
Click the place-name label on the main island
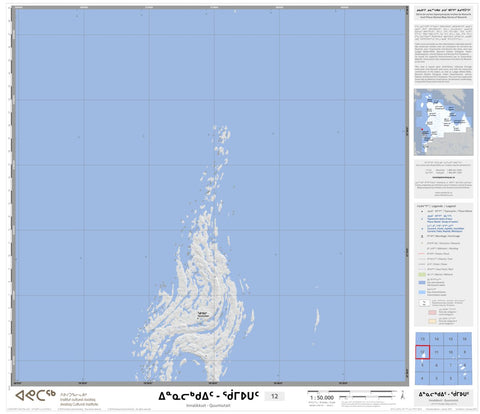pyautogui.click(x=203, y=314)
